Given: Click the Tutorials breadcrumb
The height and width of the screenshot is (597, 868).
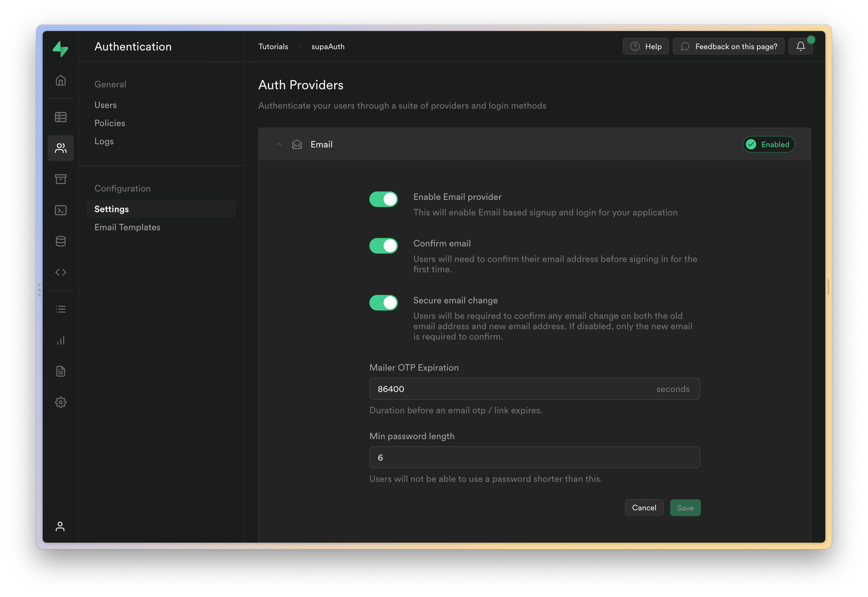Looking at the screenshot, I should click(273, 46).
